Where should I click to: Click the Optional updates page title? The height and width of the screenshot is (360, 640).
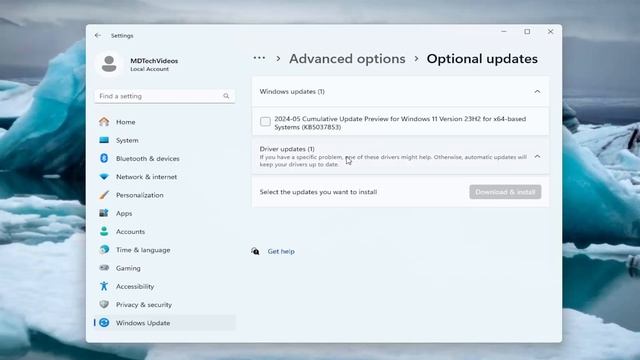[x=482, y=59]
